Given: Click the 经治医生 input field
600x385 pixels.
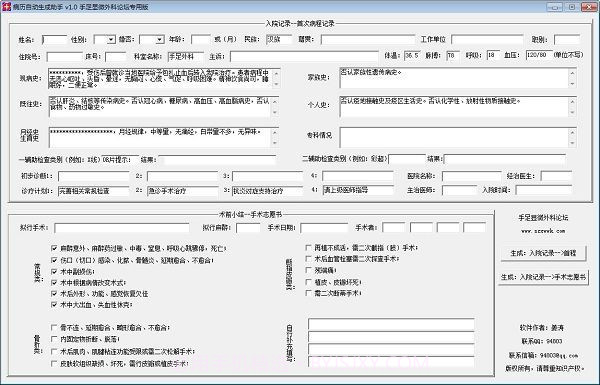Looking at the screenshot, I should [x=556, y=176].
